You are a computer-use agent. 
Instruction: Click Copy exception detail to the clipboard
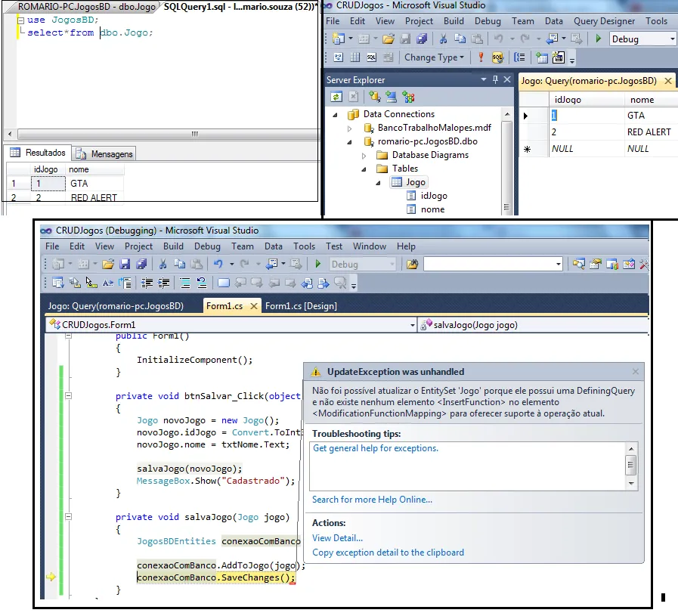pos(388,553)
